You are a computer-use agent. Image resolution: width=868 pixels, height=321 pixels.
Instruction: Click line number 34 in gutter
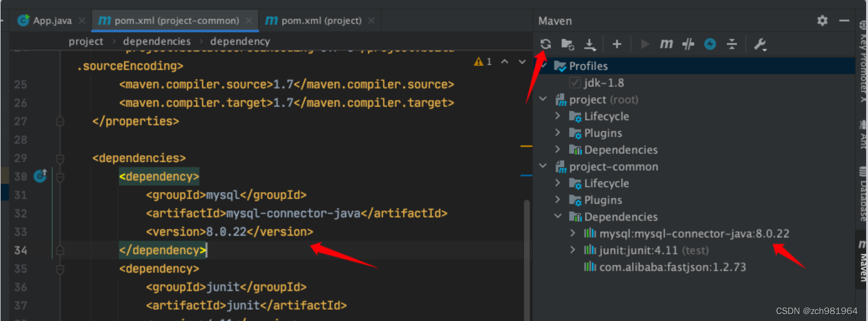click(21, 251)
